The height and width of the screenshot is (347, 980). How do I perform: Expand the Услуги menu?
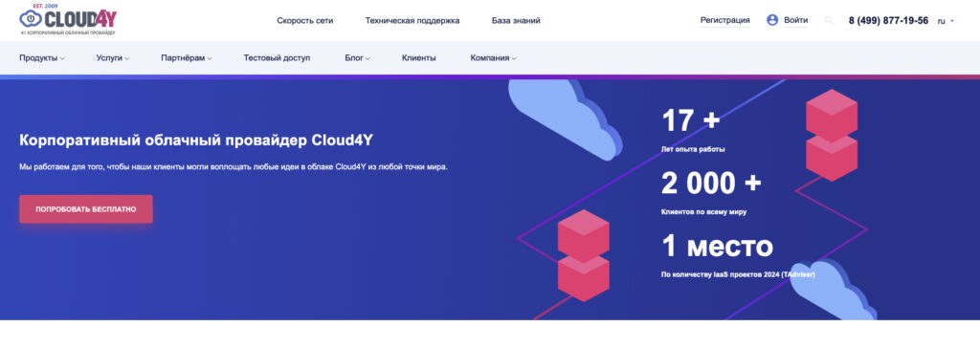point(113,58)
